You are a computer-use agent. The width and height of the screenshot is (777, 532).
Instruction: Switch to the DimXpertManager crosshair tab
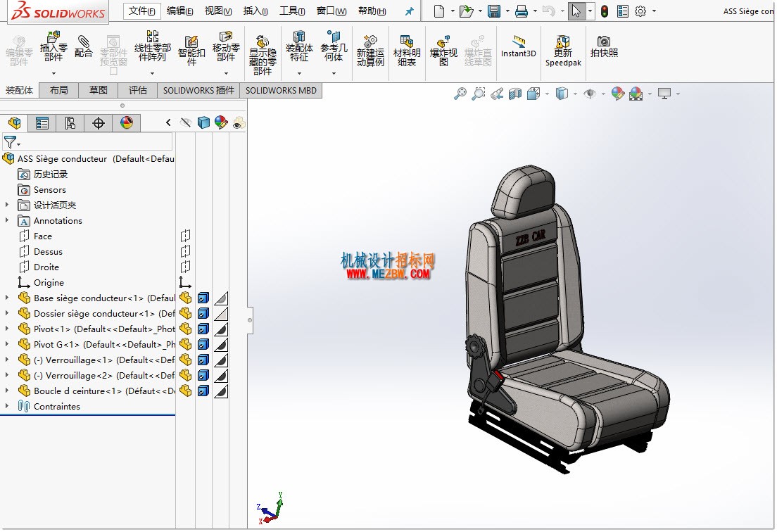pyautogui.click(x=98, y=123)
